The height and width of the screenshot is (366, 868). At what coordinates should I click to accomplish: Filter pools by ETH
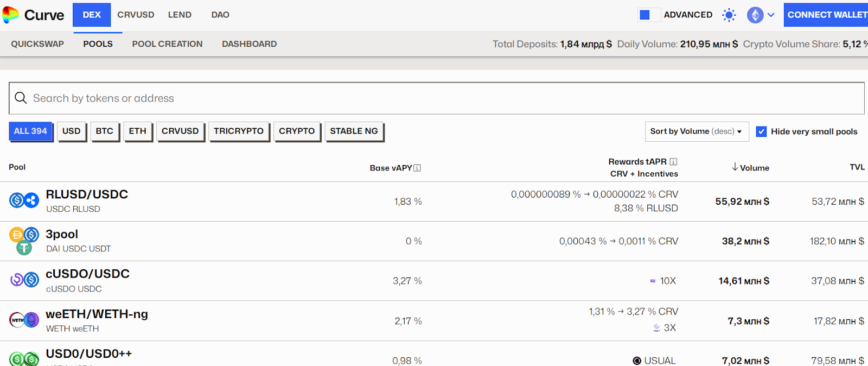(x=138, y=131)
